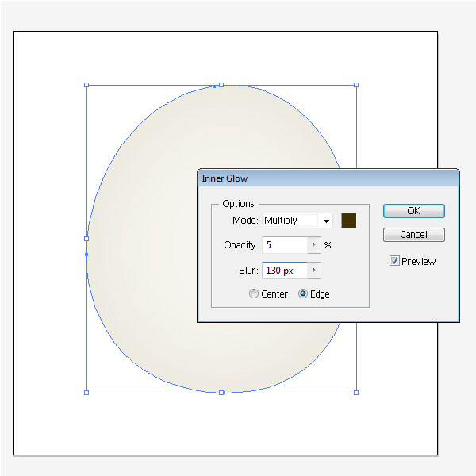Viewport: 476px width, 476px height.
Task: Click the bottom-right bounding box handle
Action: (x=356, y=393)
